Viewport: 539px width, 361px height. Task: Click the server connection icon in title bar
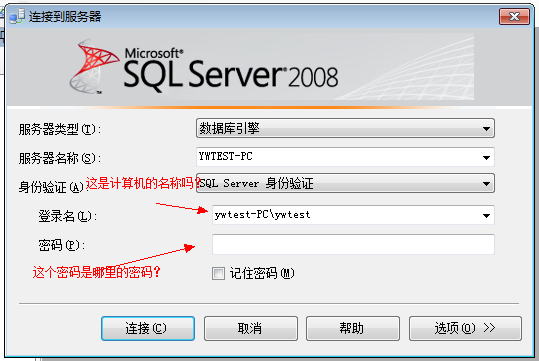(x=17, y=16)
